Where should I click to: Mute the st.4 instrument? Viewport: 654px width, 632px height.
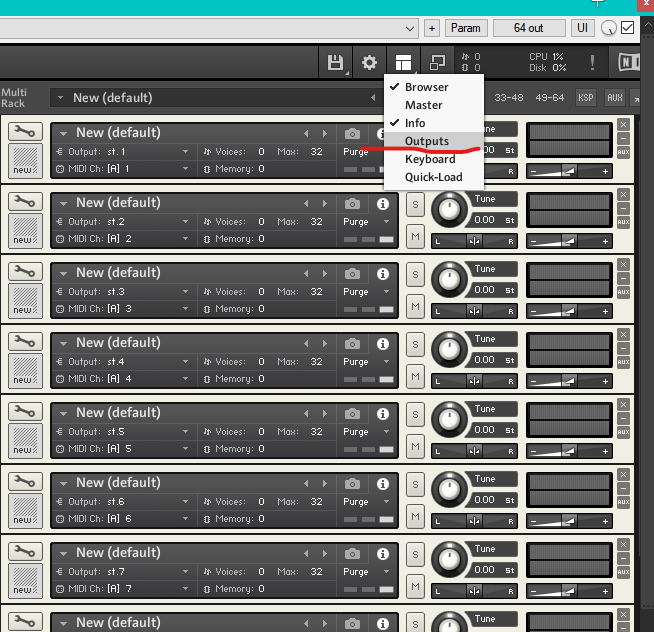(x=415, y=377)
